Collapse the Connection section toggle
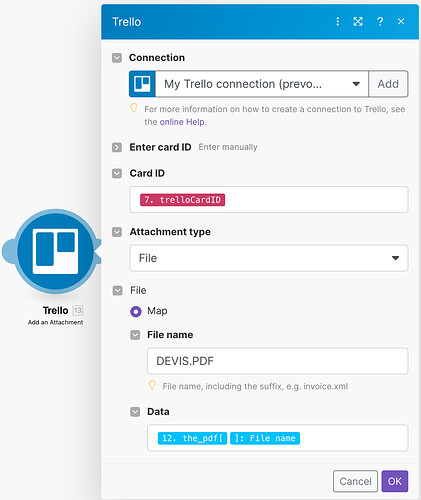This screenshot has height=500, width=421. point(117,58)
